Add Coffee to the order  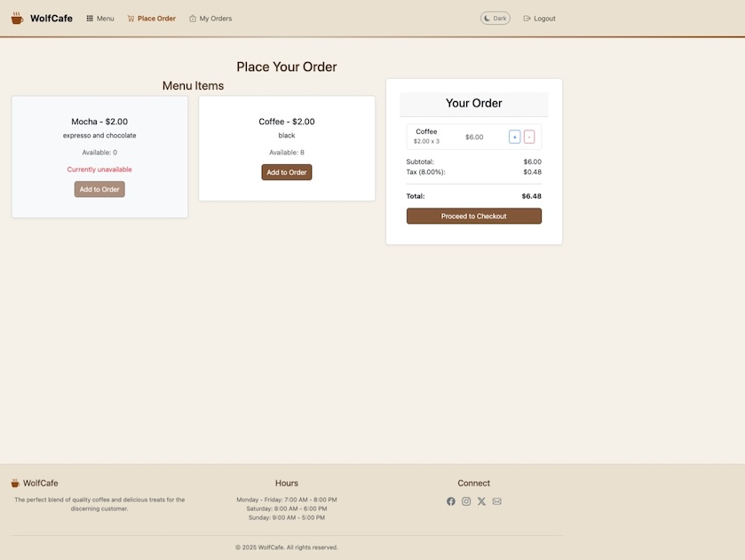coord(287,172)
